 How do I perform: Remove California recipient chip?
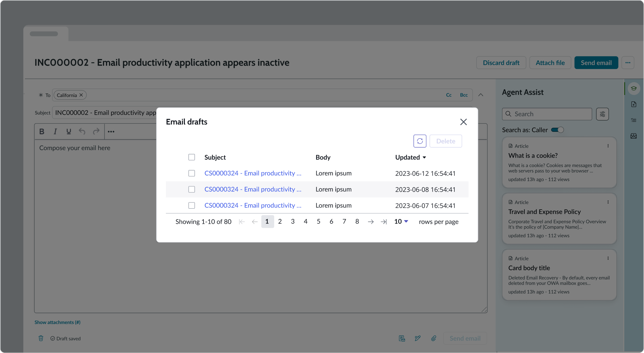coord(81,95)
